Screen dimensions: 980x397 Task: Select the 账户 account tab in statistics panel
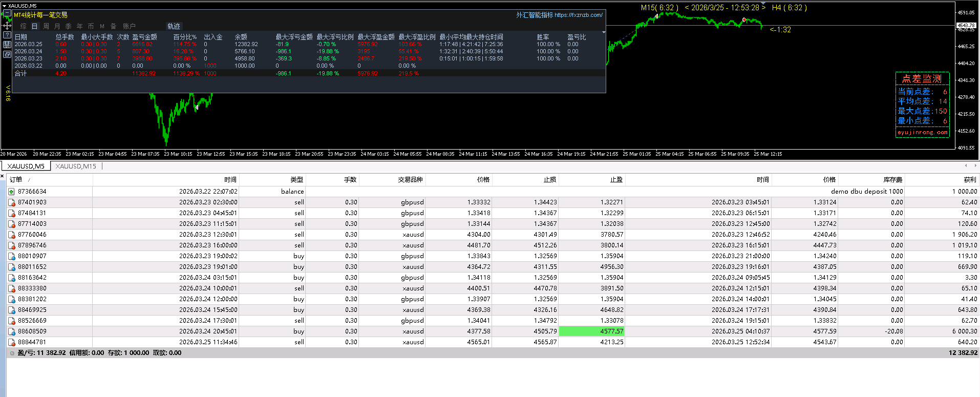129,26
